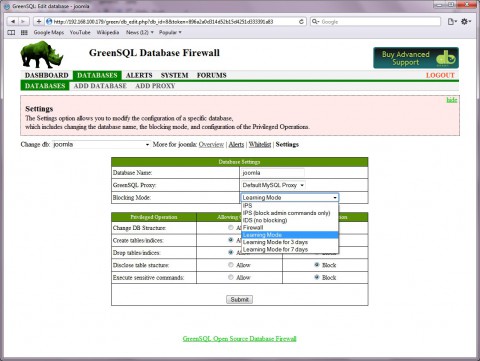Screen dimensions: 480x361
Task: Open the main DATABASES tab
Action: pos(97,75)
